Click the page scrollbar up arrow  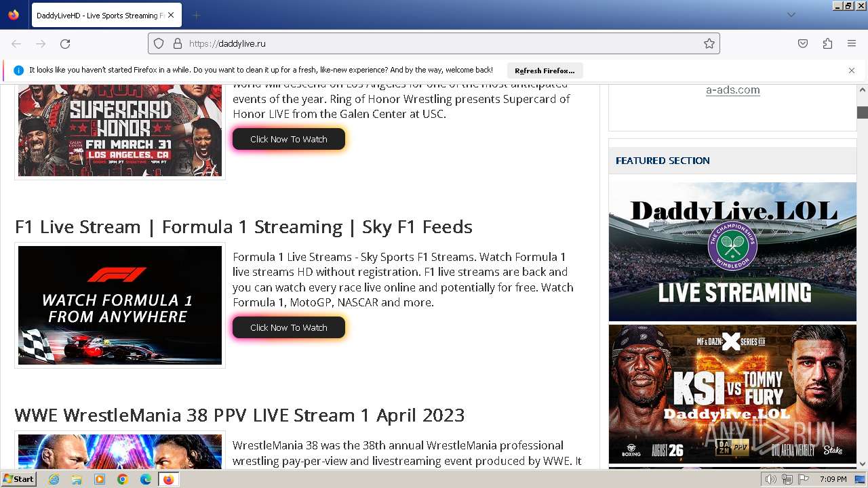click(863, 89)
